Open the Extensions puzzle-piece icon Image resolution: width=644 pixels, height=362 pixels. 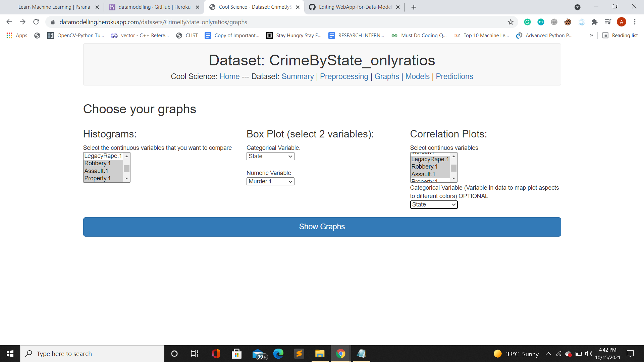pos(595,22)
